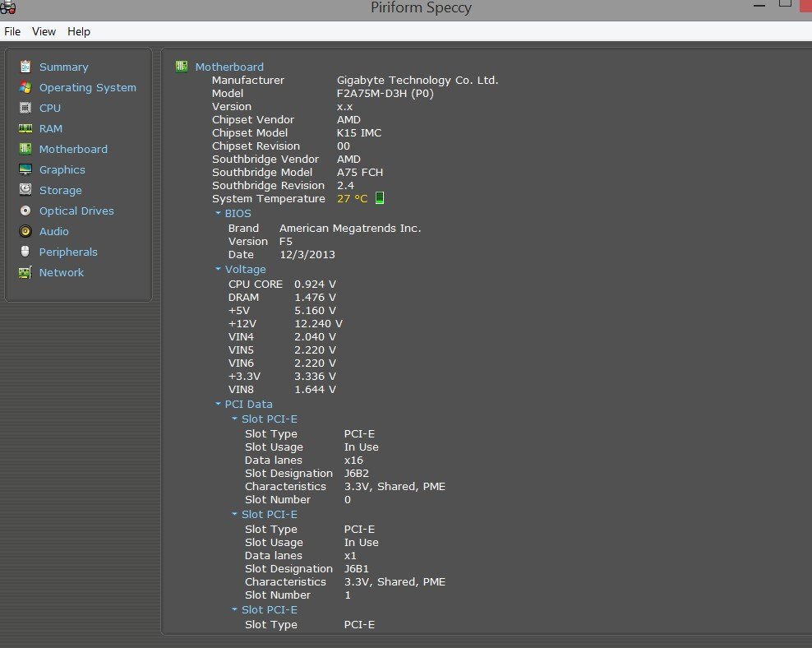Open the Audio section link

coord(54,232)
